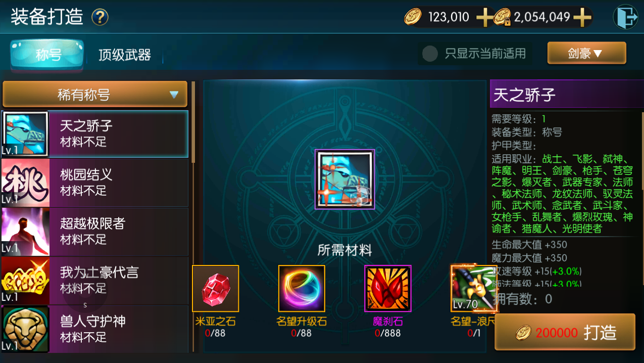This screenshot has width=644, height=363.
Task: Click the title list scrollbar
Action: 193,121
